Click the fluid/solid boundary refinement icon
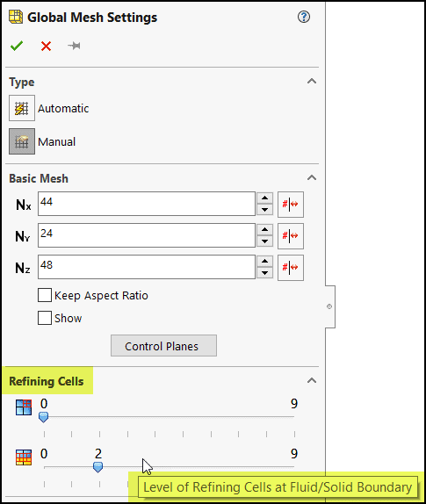The image size is (426, 504). pyautogui.click(x=24, y=457)
